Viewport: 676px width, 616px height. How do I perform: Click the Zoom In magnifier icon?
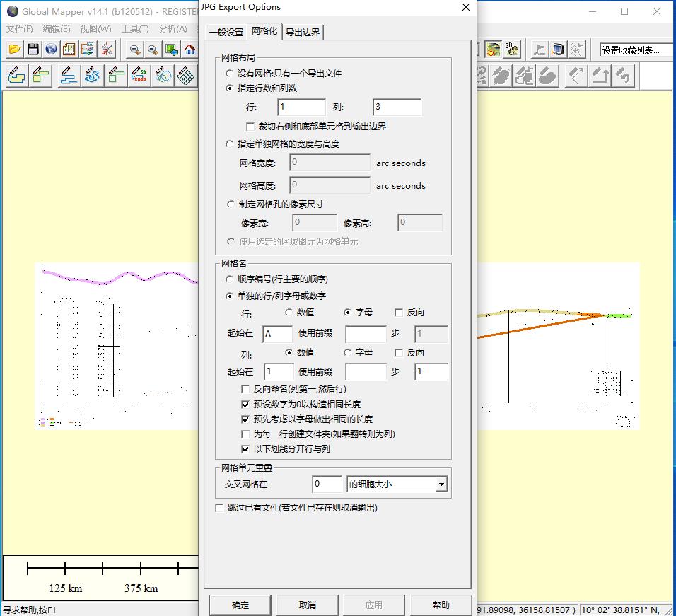pyautogui.click(x=134, y=50)
